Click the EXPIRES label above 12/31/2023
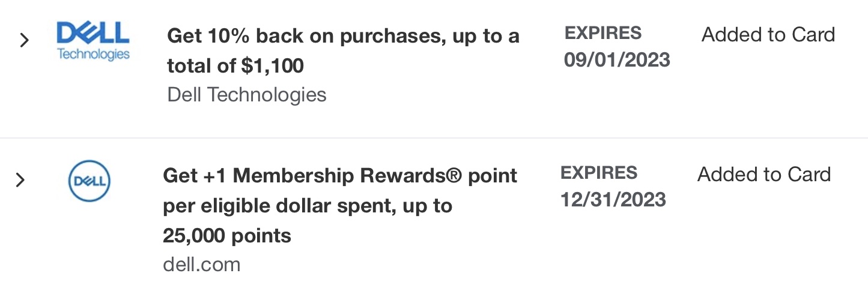This screenshot has width=868, height=306. (598, 173)
